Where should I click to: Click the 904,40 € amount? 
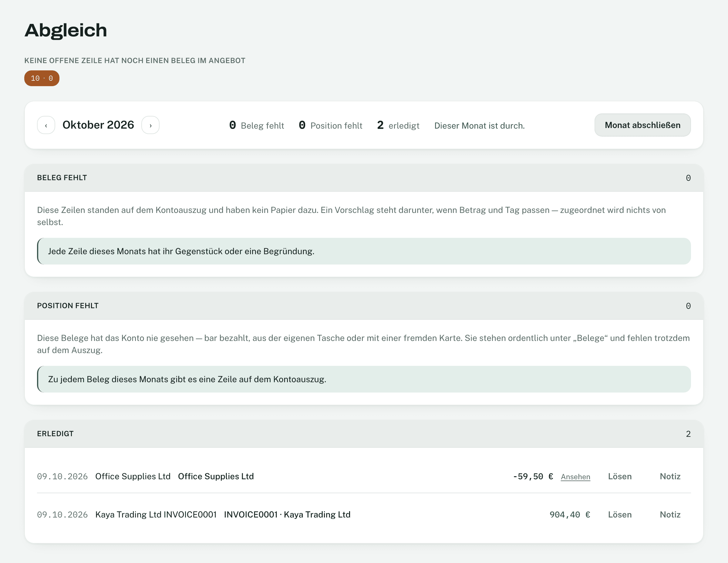point(570,515)
